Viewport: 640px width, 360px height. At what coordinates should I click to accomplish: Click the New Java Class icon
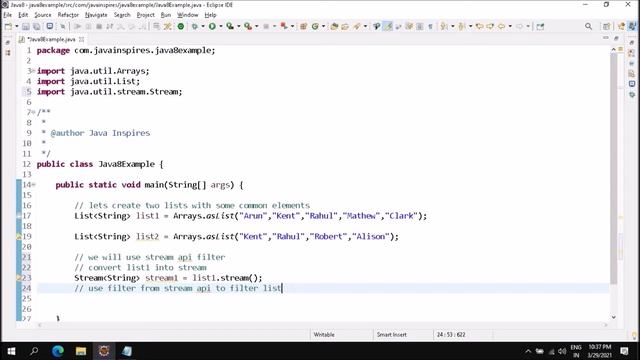pos(315,27)
